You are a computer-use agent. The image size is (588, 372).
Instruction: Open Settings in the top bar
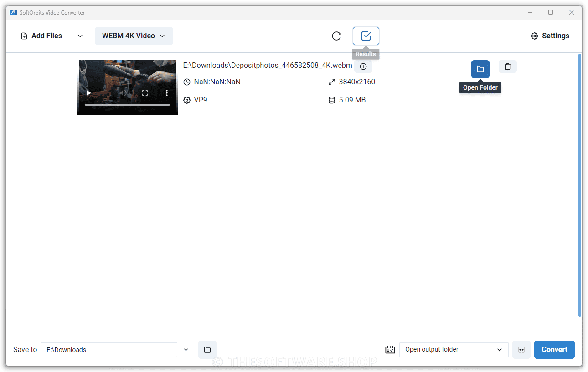550,36
